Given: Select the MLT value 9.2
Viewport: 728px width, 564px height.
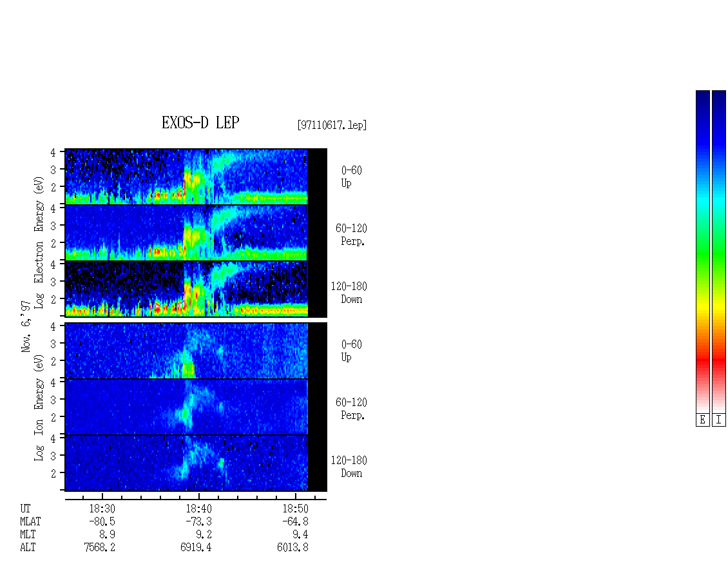Looking at the screenshot, I should (204, 534).
